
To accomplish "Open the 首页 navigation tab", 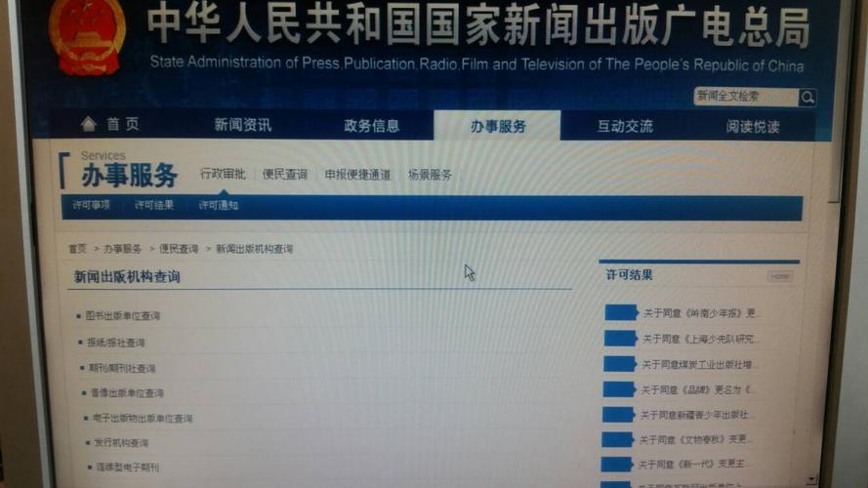I will 123,124.
